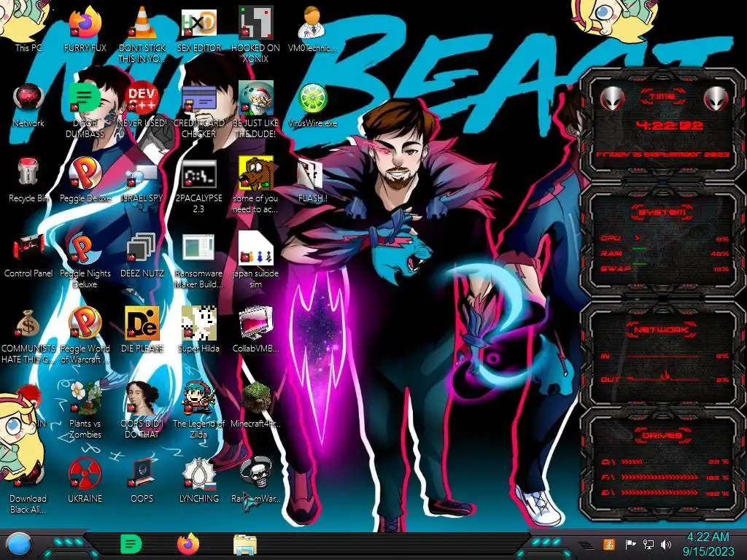Select the DEEZ NUTZ stacked windows icon
The image size is (747, 560).
coord(142,255)
